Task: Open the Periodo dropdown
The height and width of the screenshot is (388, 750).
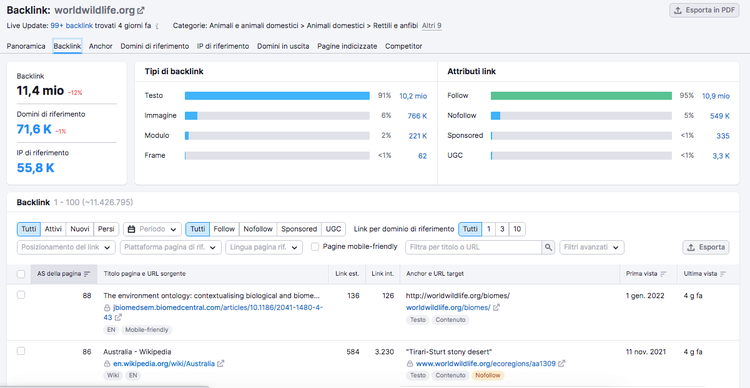Action: [153, 229]
